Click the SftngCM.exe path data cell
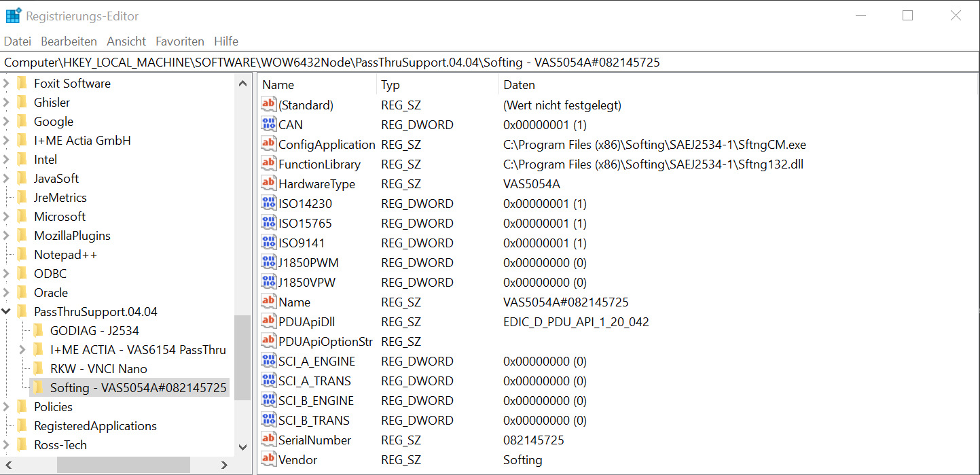The height and width of the screenshot is (475, 980). click(x=655, y=145)
